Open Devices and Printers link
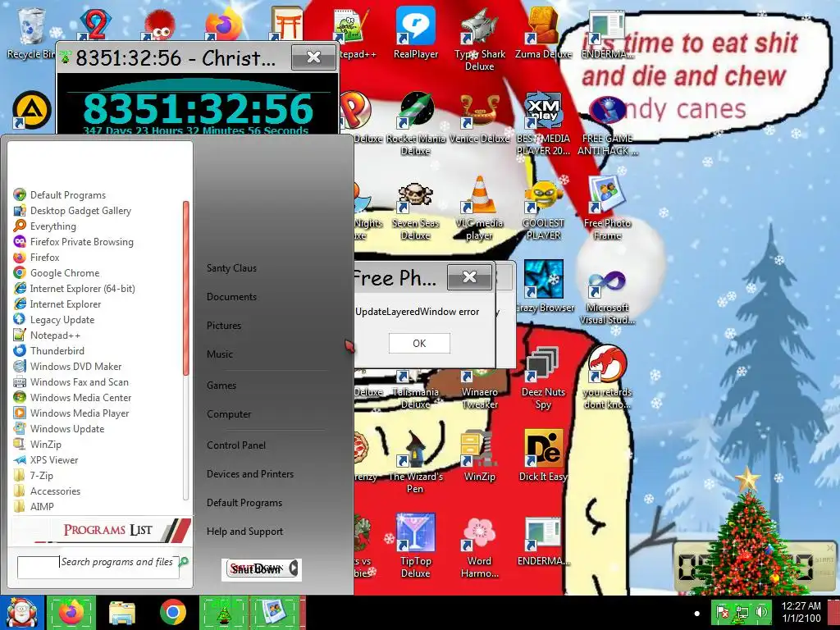 [250, 474]
